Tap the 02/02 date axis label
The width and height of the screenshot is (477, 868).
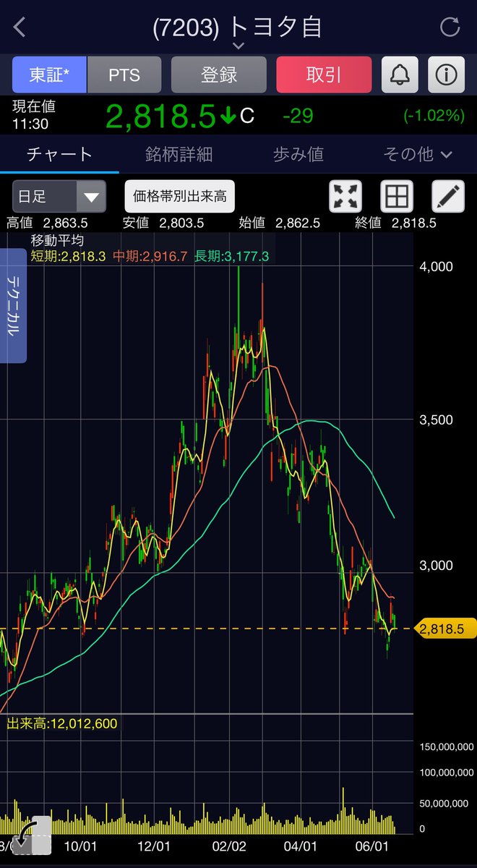click(228, 846)
